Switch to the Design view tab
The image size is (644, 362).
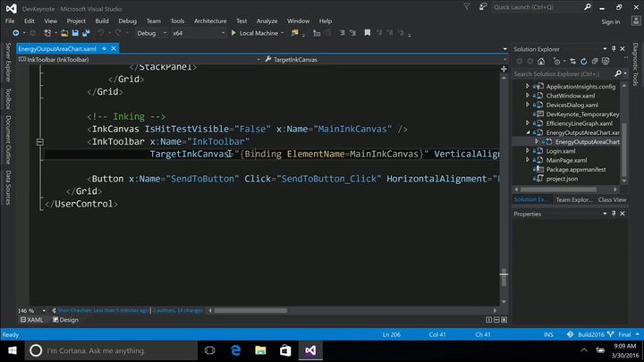[65, 320]
